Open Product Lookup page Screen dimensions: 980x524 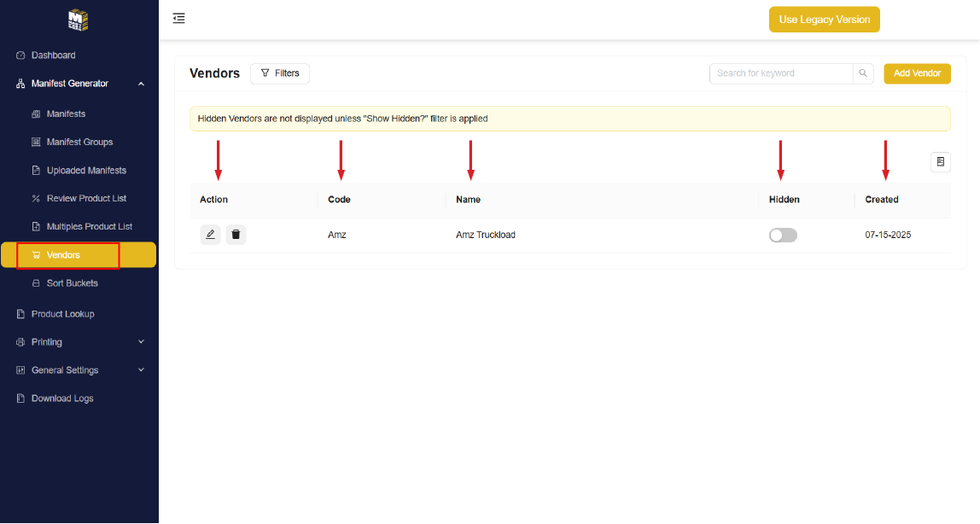pos(62,314)
